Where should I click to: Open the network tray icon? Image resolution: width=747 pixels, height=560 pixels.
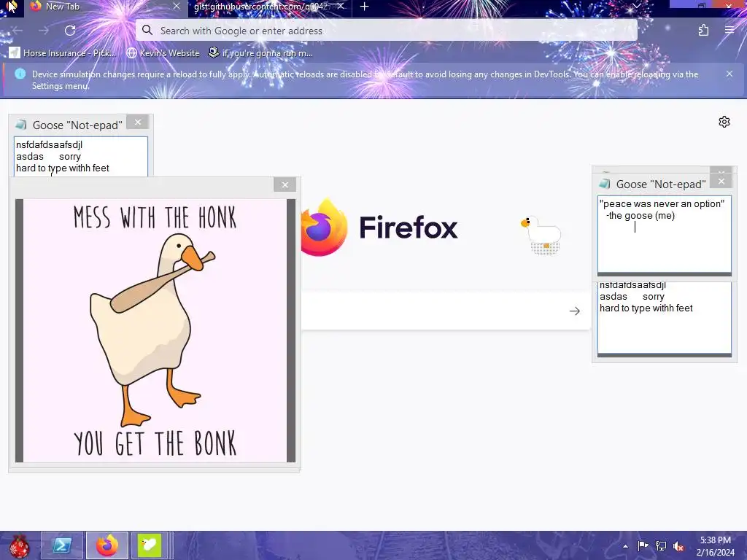(x=661, y=545)
